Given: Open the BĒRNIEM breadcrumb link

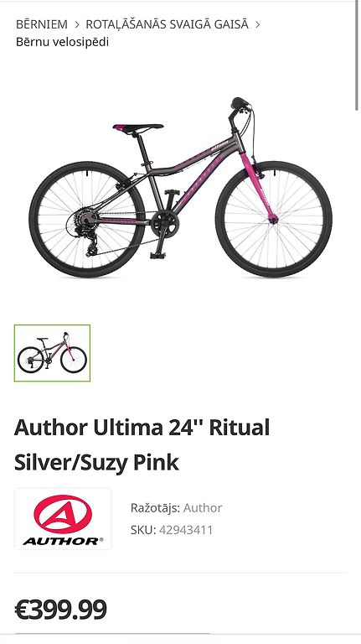Looking at the screenshot, I should tap(41, 24).
